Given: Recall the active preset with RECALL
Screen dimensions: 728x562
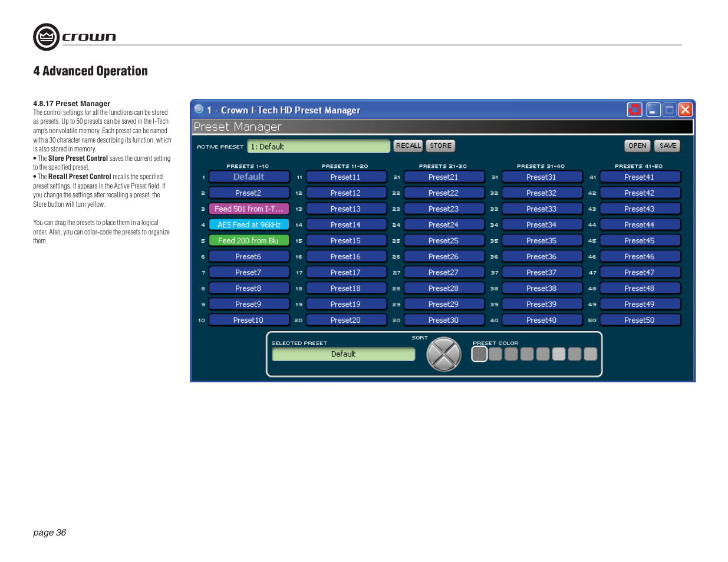Looking at the screenshot, I should click(409, 146).
